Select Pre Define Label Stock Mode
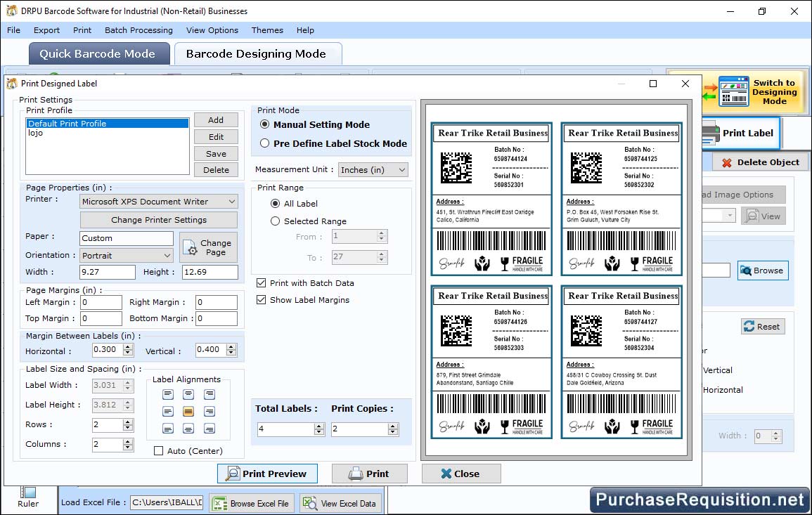812x515 pixels. (265, 143)
